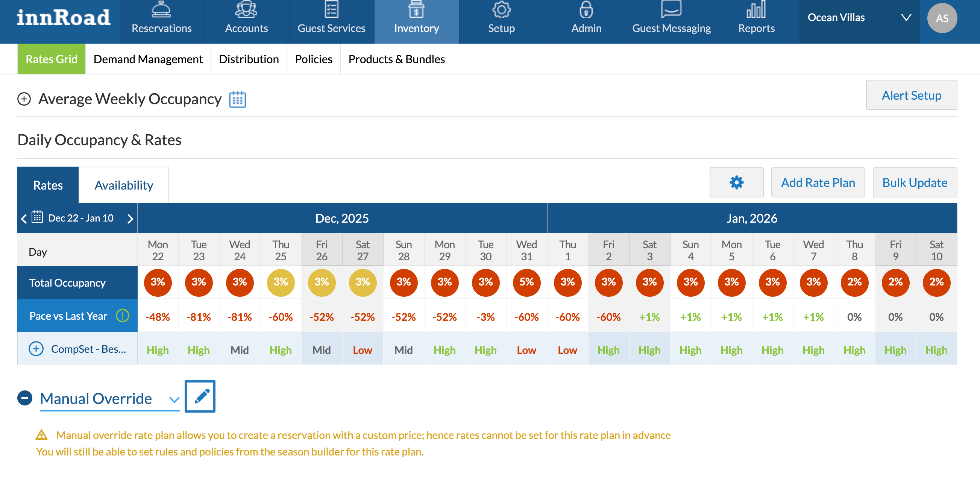Click the Alert Setup button

coord(911,95)
